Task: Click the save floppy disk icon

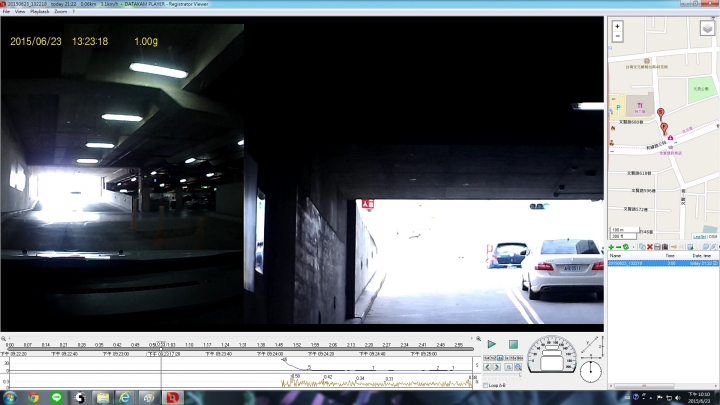Action: pos(657,247)
